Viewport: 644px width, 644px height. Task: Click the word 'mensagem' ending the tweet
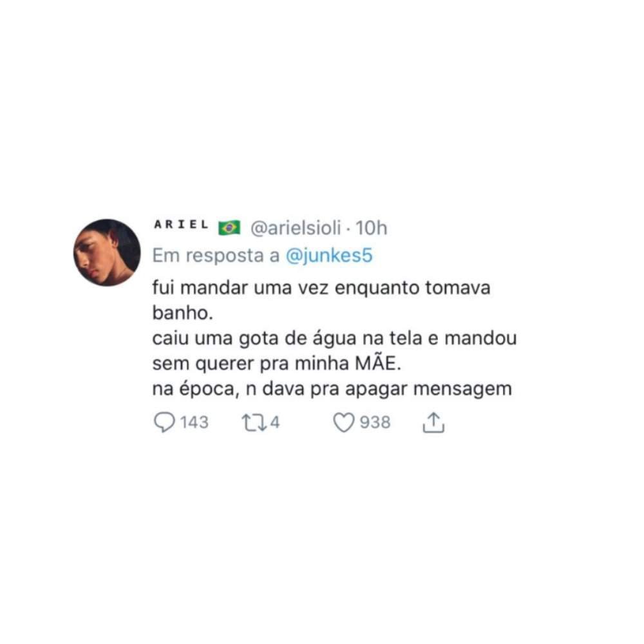tap(462, 390)
